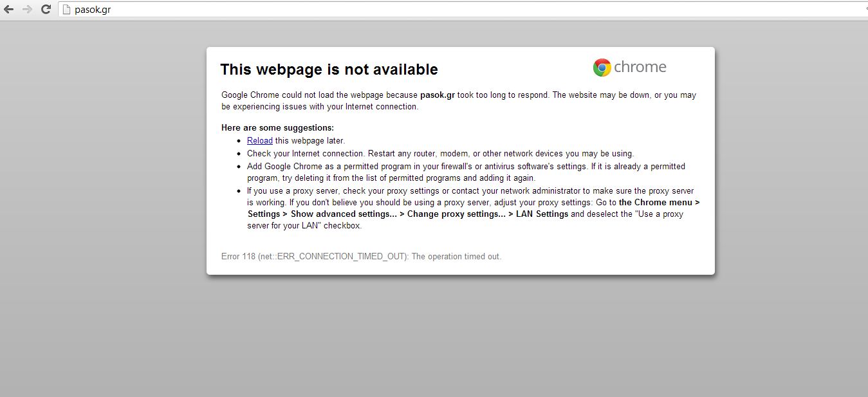Screen dimensions: 868x397
Task: Click the Forward navigation arrow
Action: coord(27,10)
